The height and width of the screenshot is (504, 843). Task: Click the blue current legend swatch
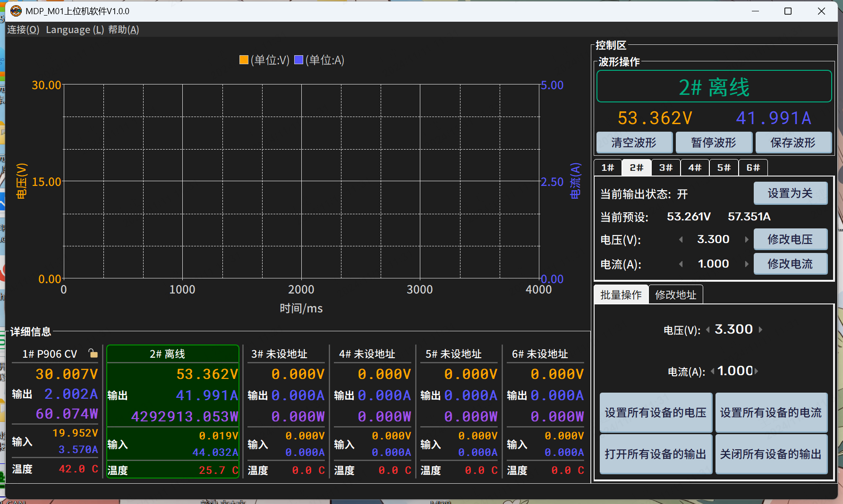coord(298,60)
